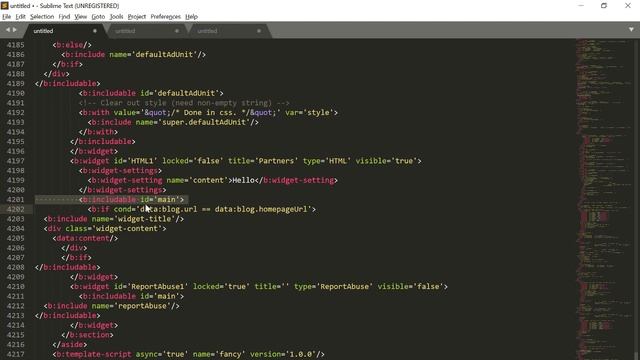This screenshot has width=640, height=360.
Task: Click the Sublime Text app icon in title bar
Action: click(4, 5)
